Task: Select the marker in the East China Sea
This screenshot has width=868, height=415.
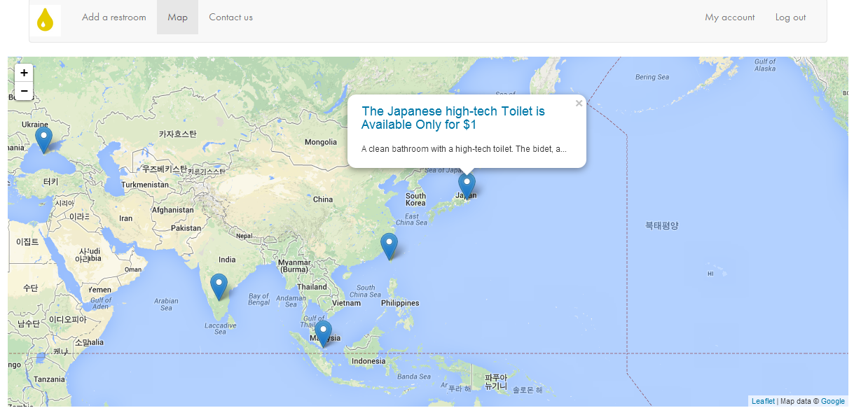Action: (389, 246)
